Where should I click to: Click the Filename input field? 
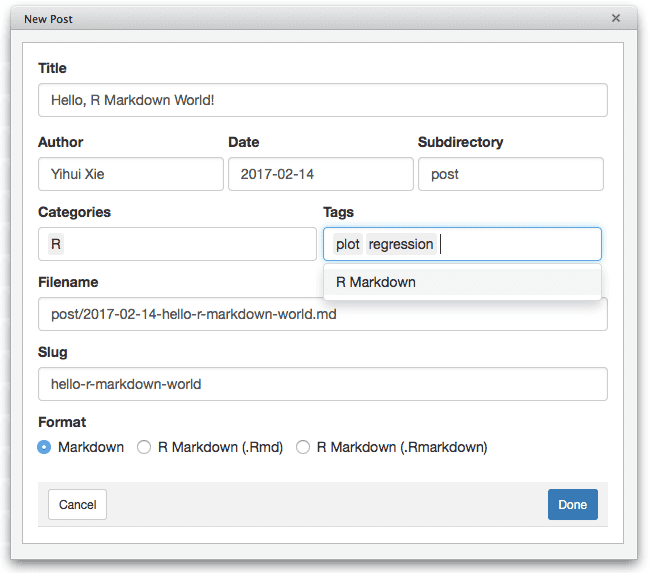click(322, 314)
